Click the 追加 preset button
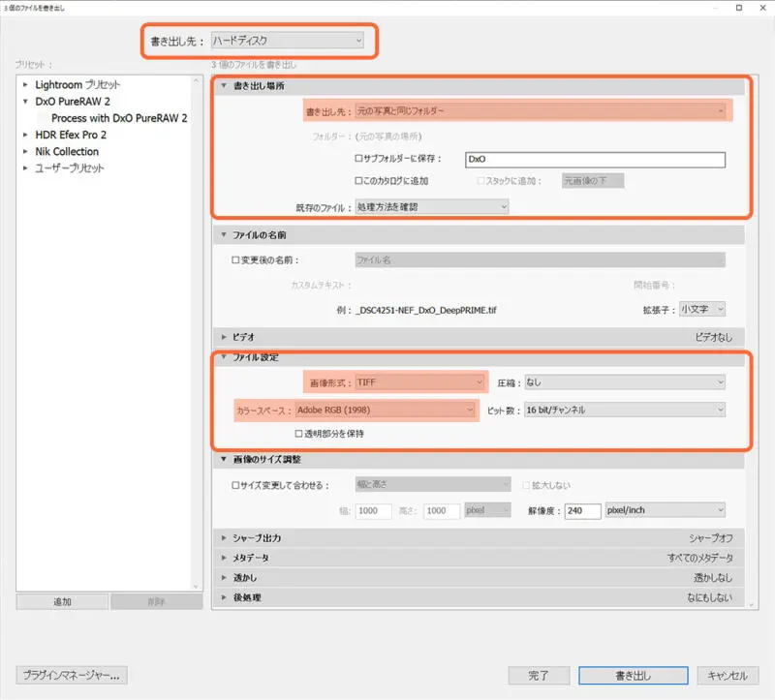 [x=62, y=601]
